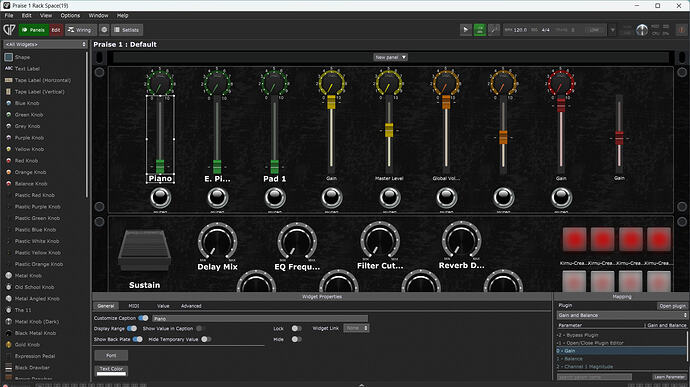Open Gain and Balance plugin dropdown
Image resolution: width=690 pixels, height=387 pixels.
[622, 315]
